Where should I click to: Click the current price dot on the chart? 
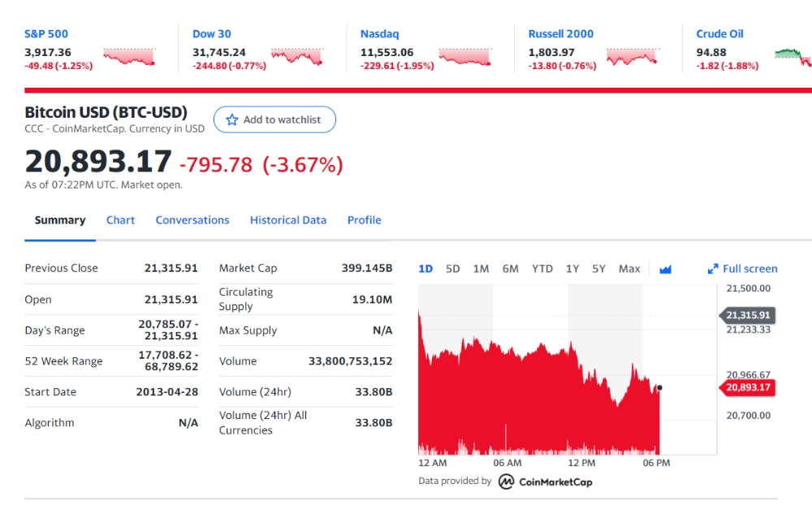coord(659,387)
